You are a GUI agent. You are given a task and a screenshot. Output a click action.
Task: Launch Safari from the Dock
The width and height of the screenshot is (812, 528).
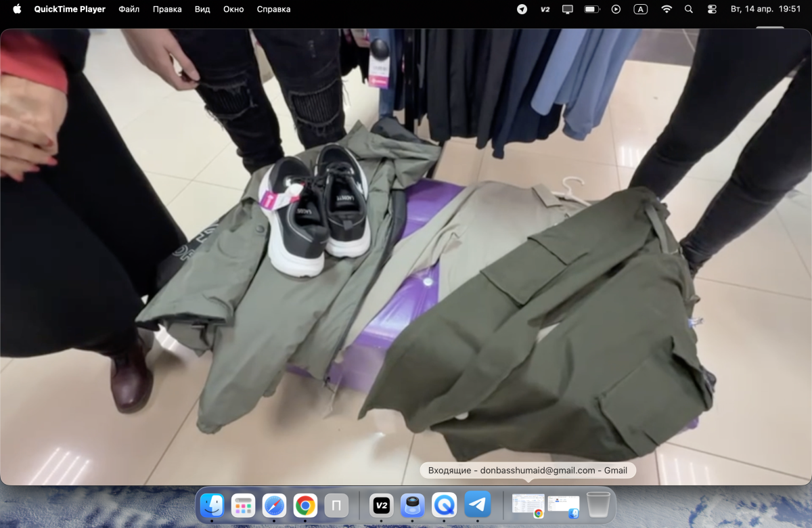point(275,505)
